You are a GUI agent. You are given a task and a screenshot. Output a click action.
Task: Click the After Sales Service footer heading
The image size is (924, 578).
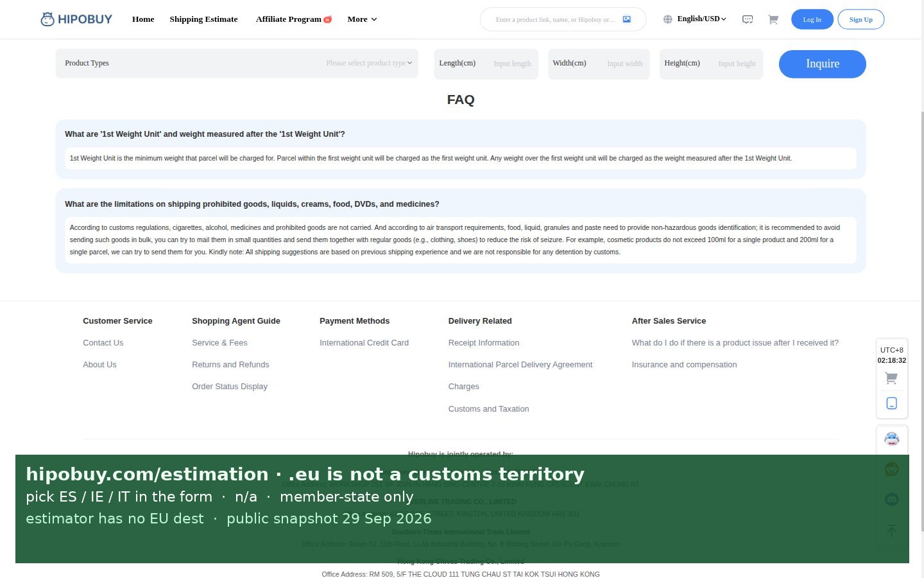[669, 321]
